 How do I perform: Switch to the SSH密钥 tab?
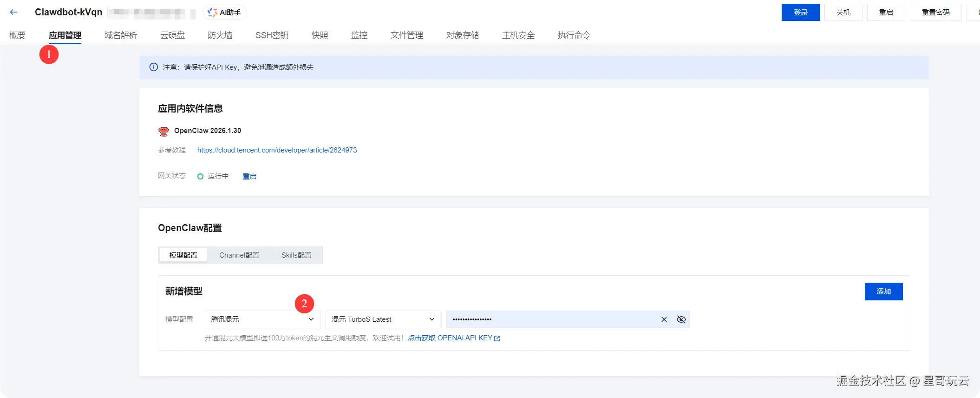[x=272, y=35]
